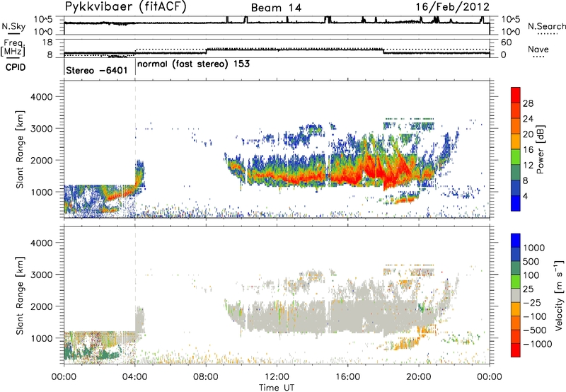The width and height of the screenshot is (566, 392).
Task: Click the 16 tick on Power colorbar
Action: pyautogui.click(x=528, y=150)
